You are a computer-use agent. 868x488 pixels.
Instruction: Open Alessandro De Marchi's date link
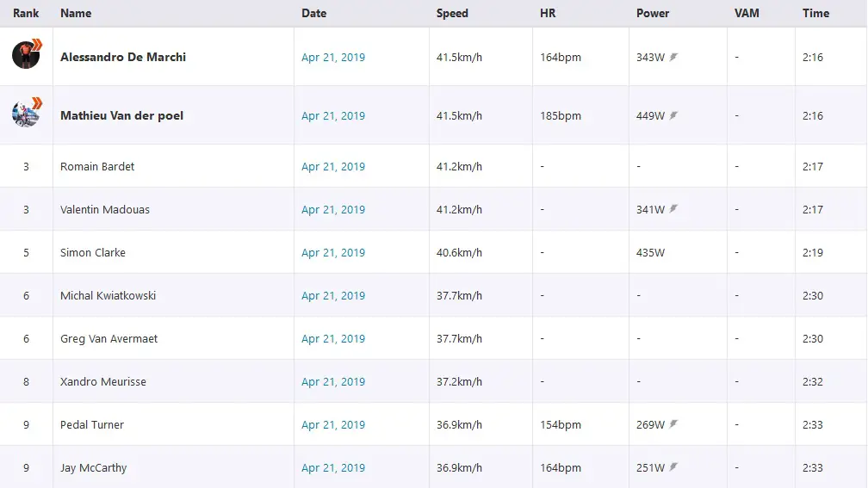[333, 57]
